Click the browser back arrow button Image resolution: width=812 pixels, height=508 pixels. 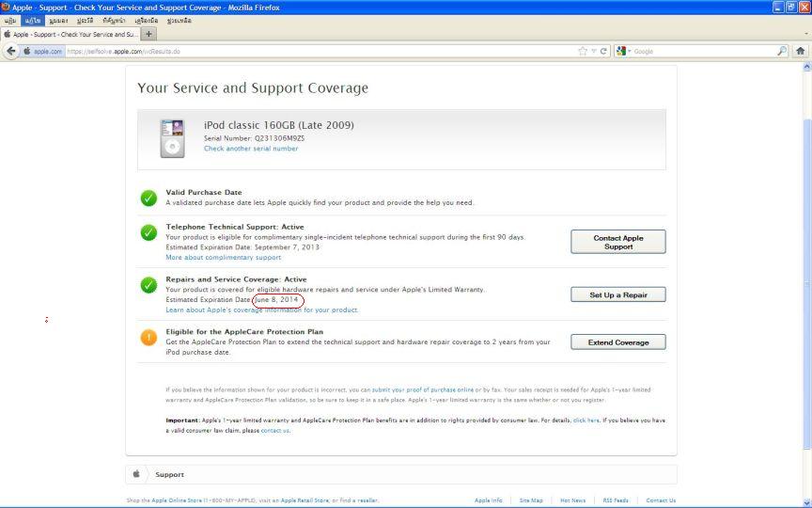click(x=11, y=51)
